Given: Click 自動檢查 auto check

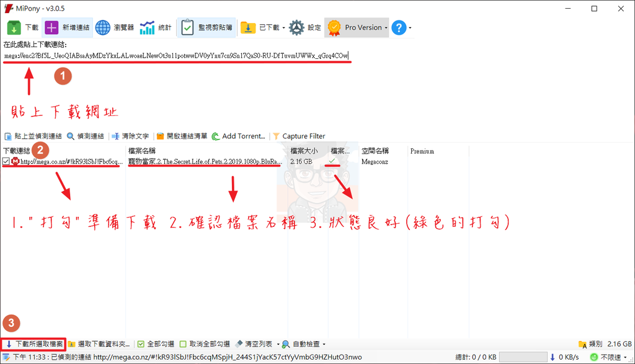Looking at the screenshot, I should [x=301, y=344].
